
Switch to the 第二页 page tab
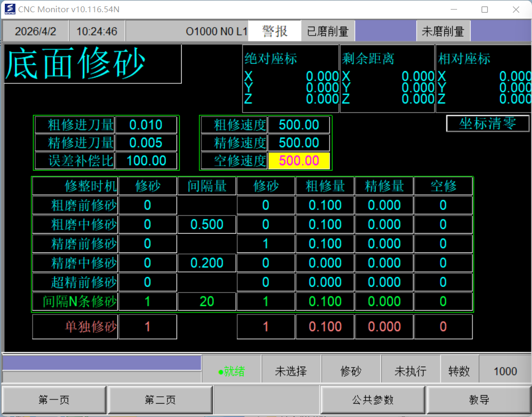pos(160,400)
